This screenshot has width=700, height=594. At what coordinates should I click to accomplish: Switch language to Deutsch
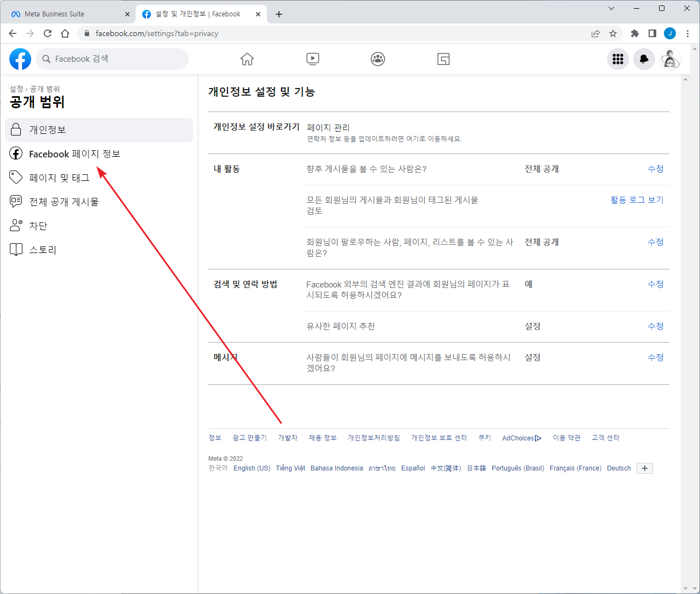(x=619, y=468)
